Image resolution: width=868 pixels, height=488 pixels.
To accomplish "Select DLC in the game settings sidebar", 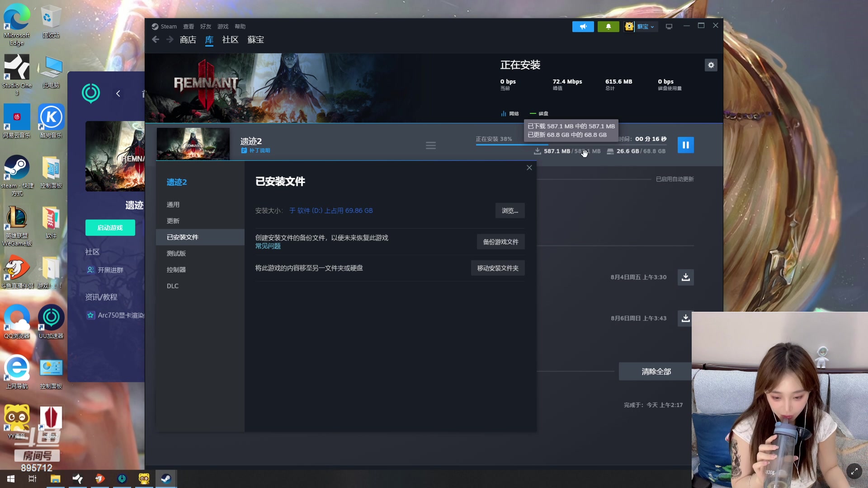I will 172,286.
